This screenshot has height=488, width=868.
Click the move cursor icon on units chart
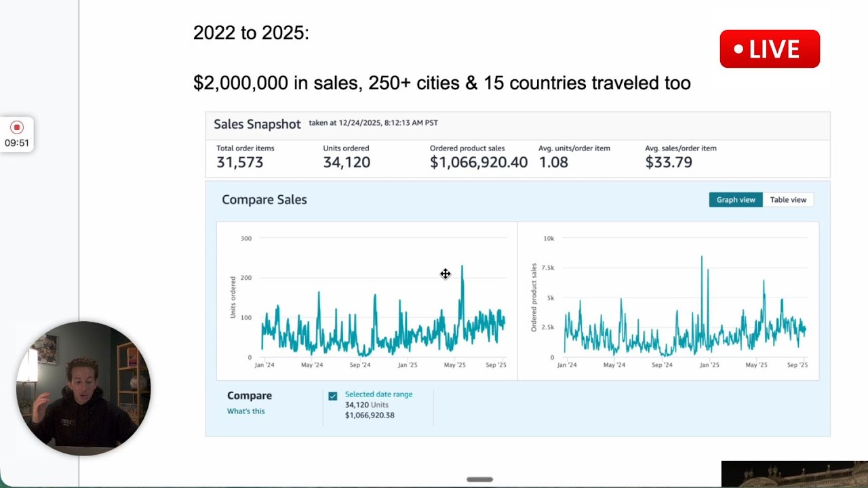tap(446, 274)
